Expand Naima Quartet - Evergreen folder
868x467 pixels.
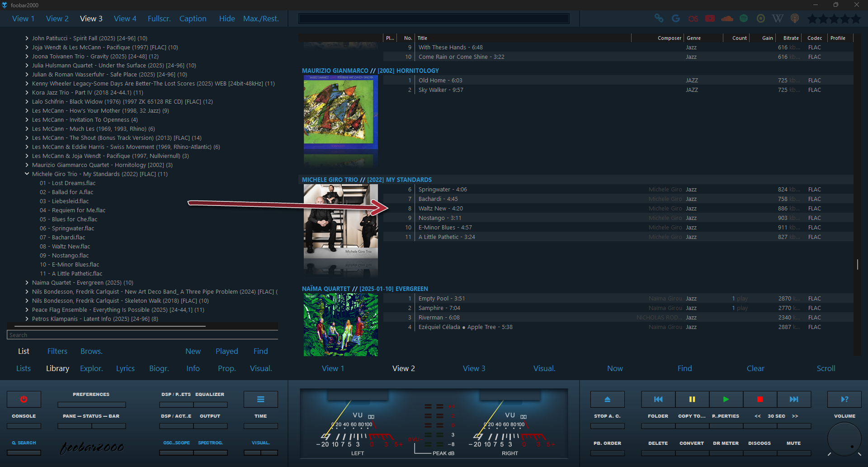coord(27,282)
